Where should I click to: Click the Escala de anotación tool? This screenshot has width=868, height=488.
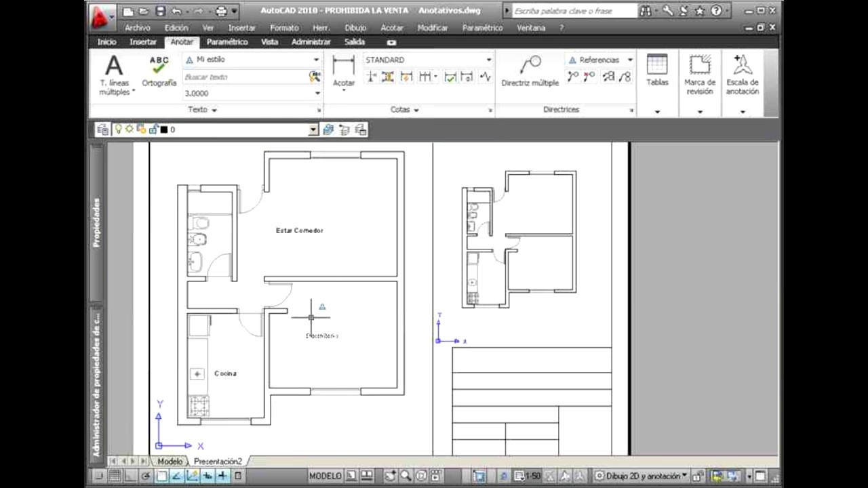743,75
